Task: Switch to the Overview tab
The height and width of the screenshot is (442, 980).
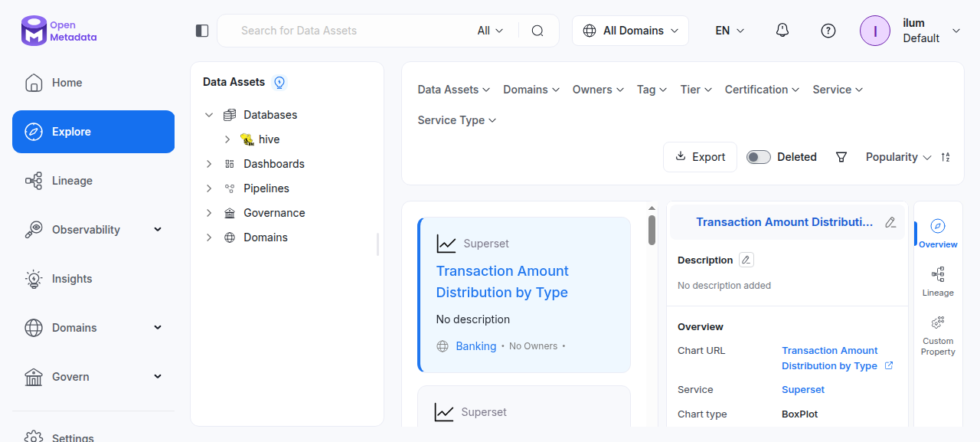Action: (938, 234)
